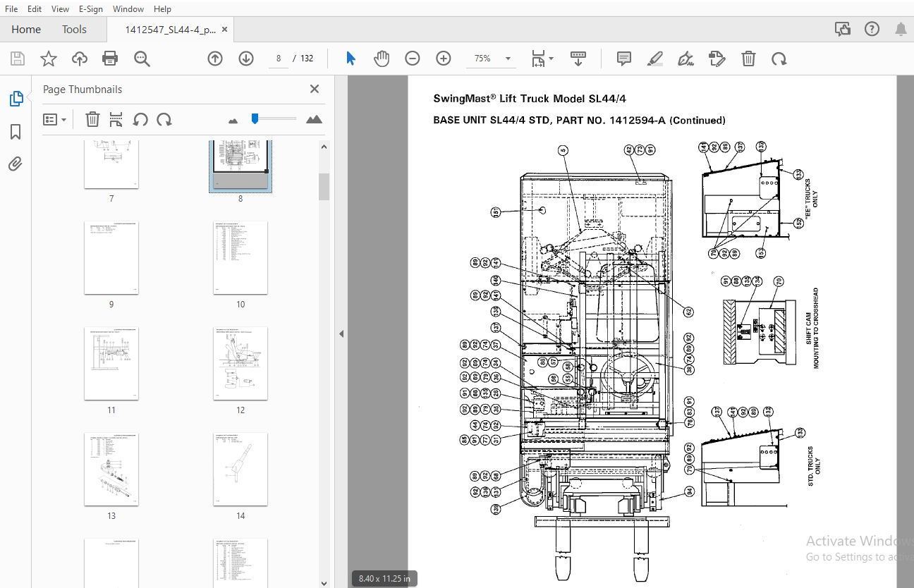Viewport: 914px width, 588px height.
Task: Switch to the Tools tab
Action: click(74, 30)
